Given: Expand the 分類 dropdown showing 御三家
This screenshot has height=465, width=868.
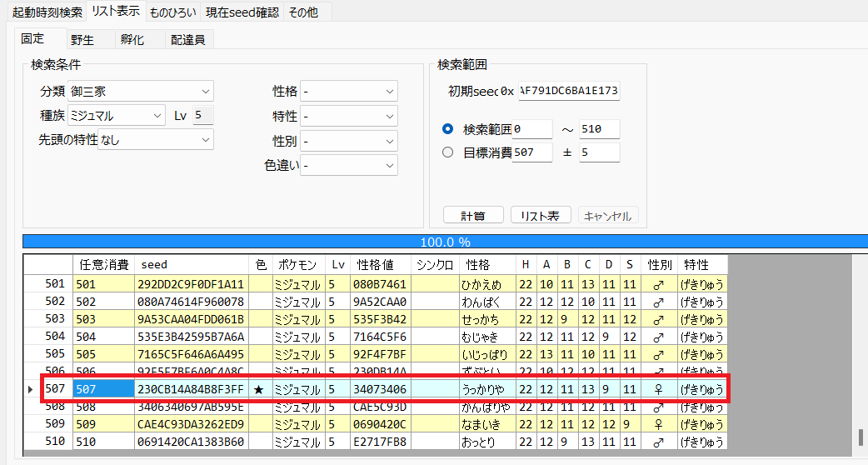Looking at the screenshot, I should click(x=141, y=92).
